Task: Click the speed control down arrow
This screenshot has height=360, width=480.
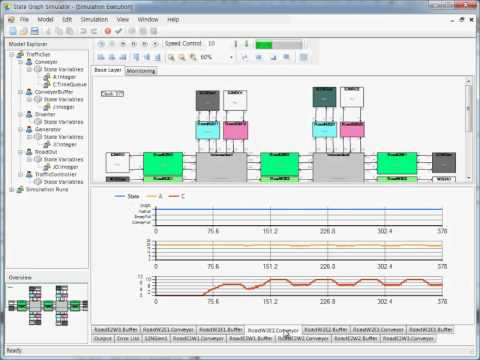Action: tap(246, 44)
